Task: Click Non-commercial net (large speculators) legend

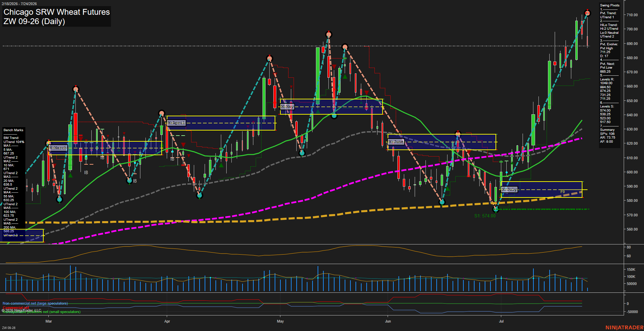Action: point(35,304)
